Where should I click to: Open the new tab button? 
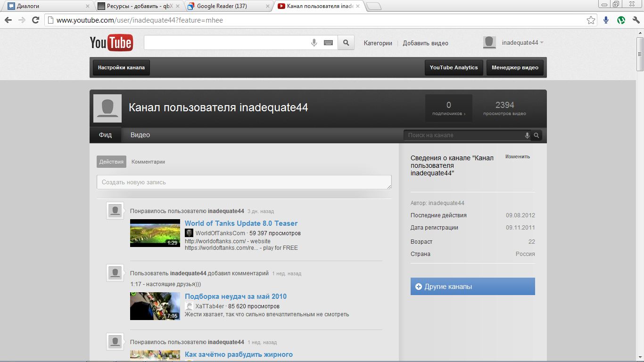374,7
